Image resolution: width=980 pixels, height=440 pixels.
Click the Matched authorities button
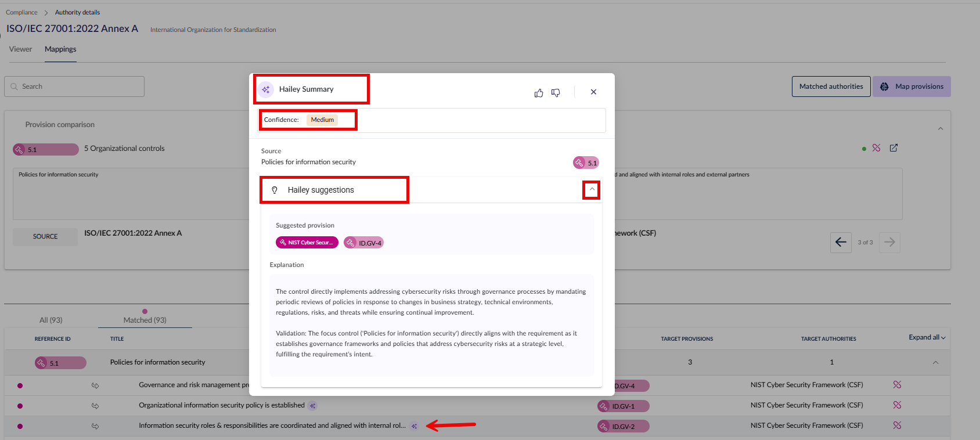pyautogui.click(x=831, y=86)
